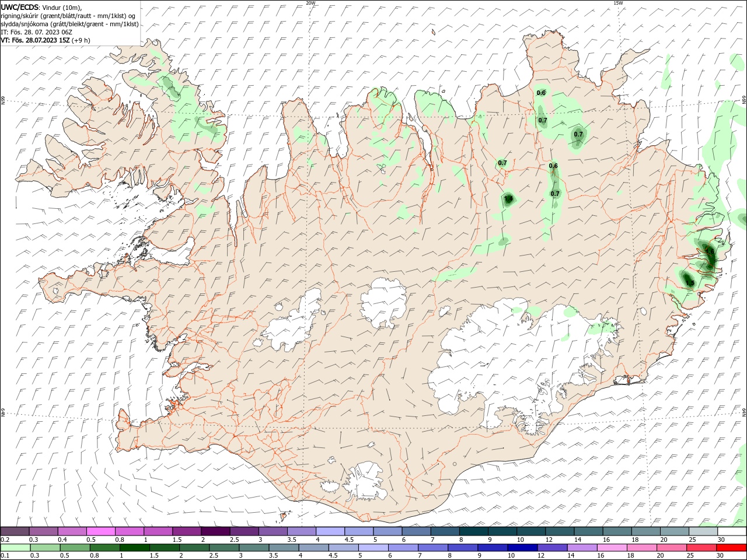Image resolution: width=747 pixels, height=560 pixels.
Task: Pick the rain-scale swatch starting at 2.5
Action: [224, 548]
